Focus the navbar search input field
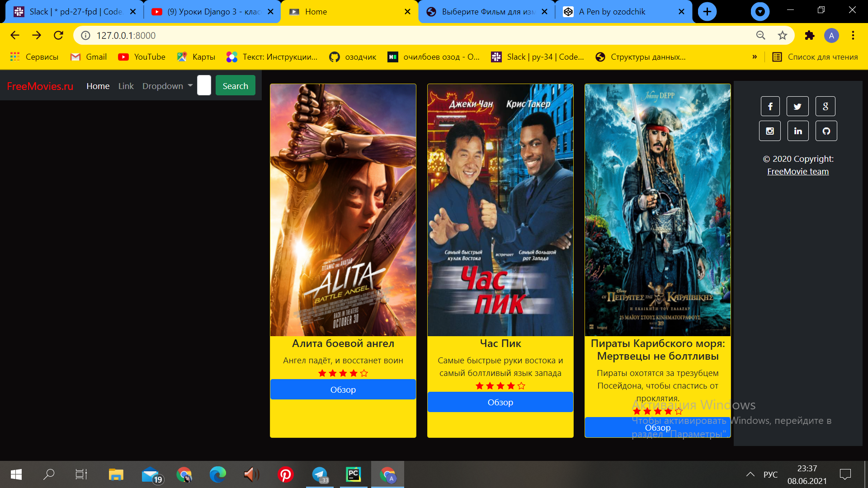 204,85
